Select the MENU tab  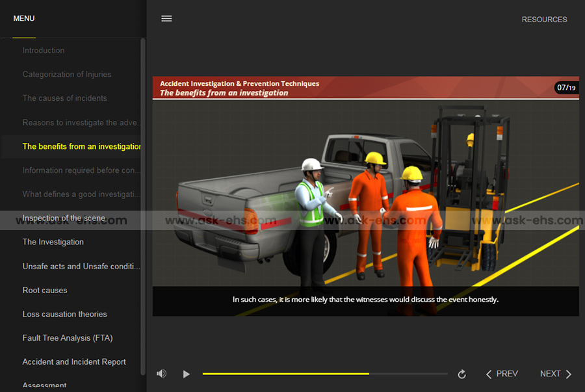pyautogui.click(x=24, y=18)
